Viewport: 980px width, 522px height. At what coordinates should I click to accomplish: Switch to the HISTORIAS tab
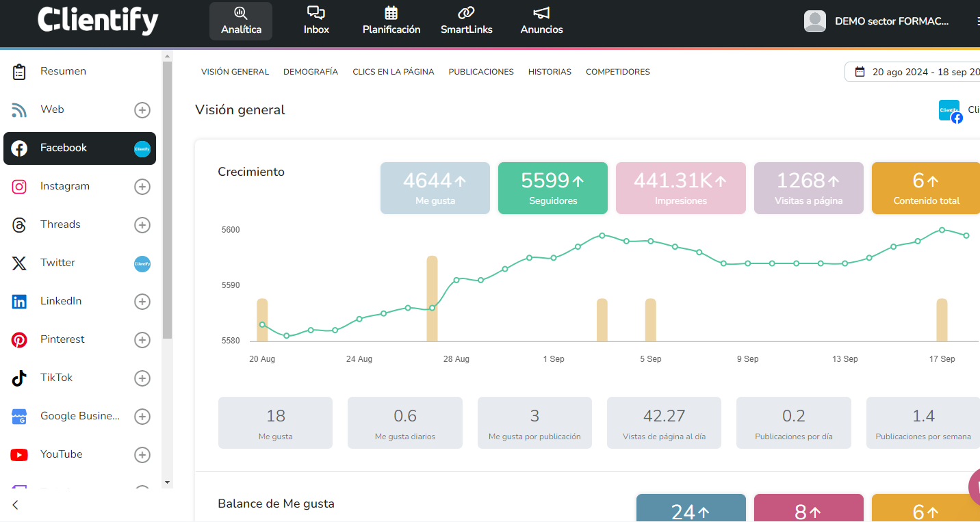[550, 72]
